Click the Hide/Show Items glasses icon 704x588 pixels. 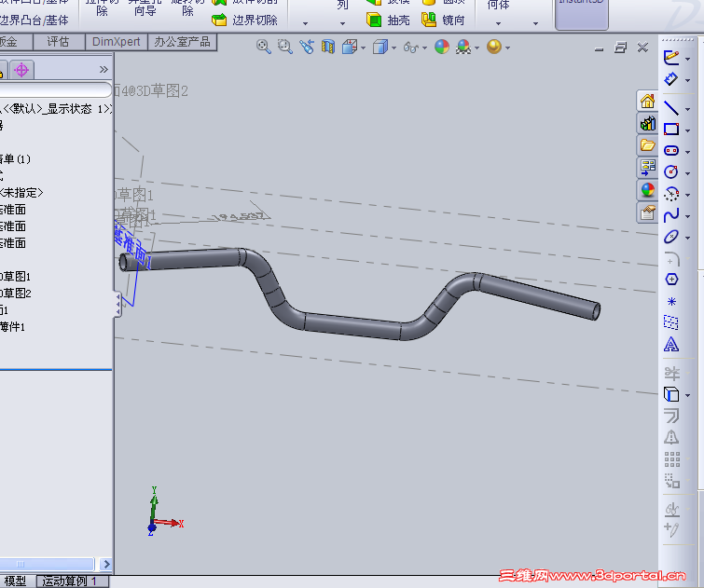tap(411, 48)
